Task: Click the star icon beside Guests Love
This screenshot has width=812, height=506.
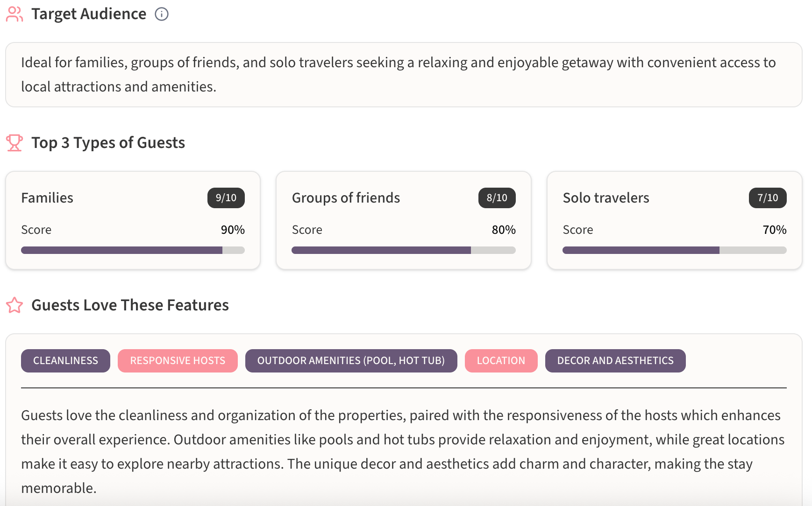Action: click(x=14, y=305)
